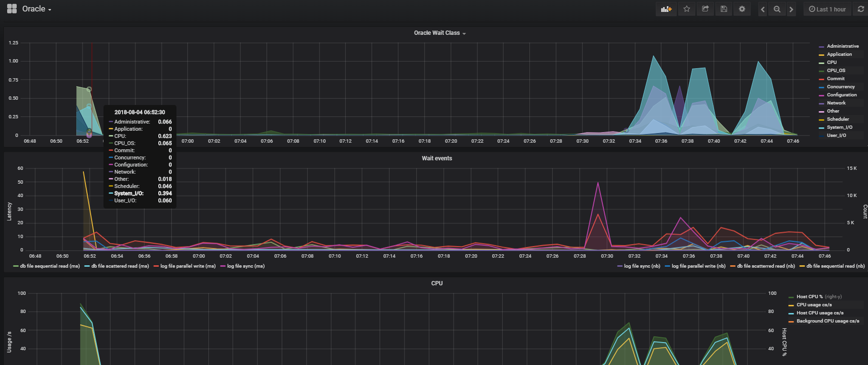Open the Wait events panel title menu
Image resolution: width=868 pixels, height=365 pixels.
point(437,158)
